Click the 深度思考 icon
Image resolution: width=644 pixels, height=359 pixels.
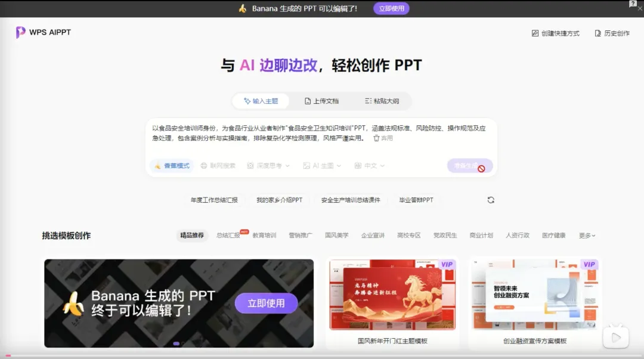250,166
